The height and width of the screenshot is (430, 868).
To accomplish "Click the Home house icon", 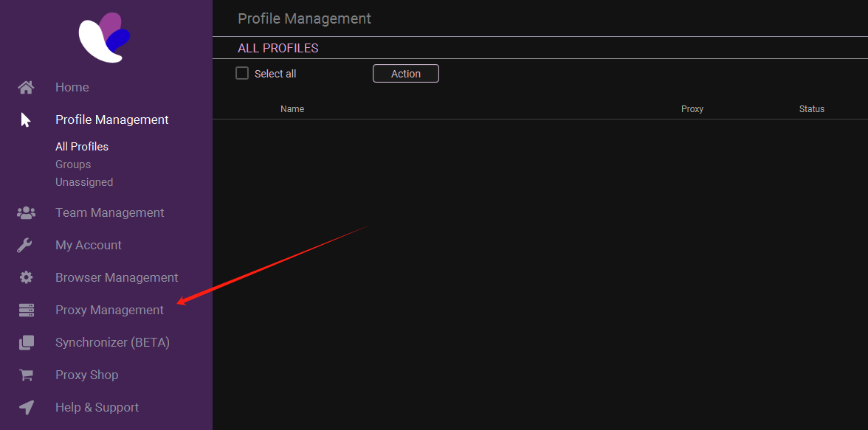I will click(x=26, y=88).
